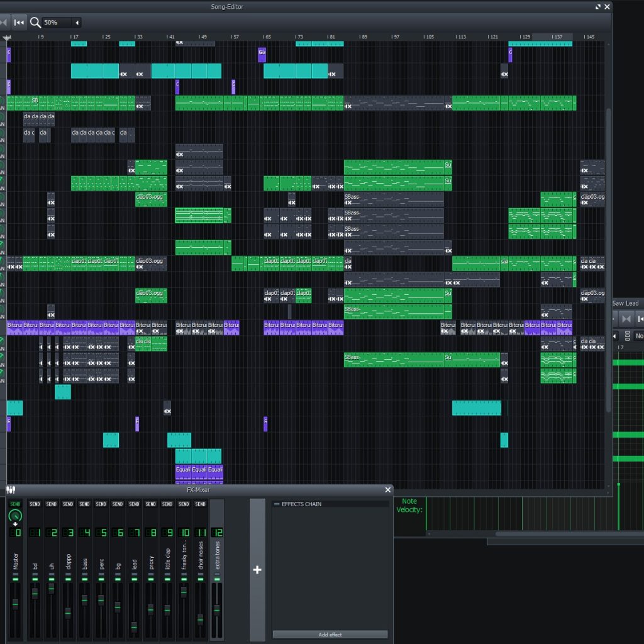644x644 pixels.
Task: Collapse the EFFECTS CHAIN panel toggle
Action: 277,504
